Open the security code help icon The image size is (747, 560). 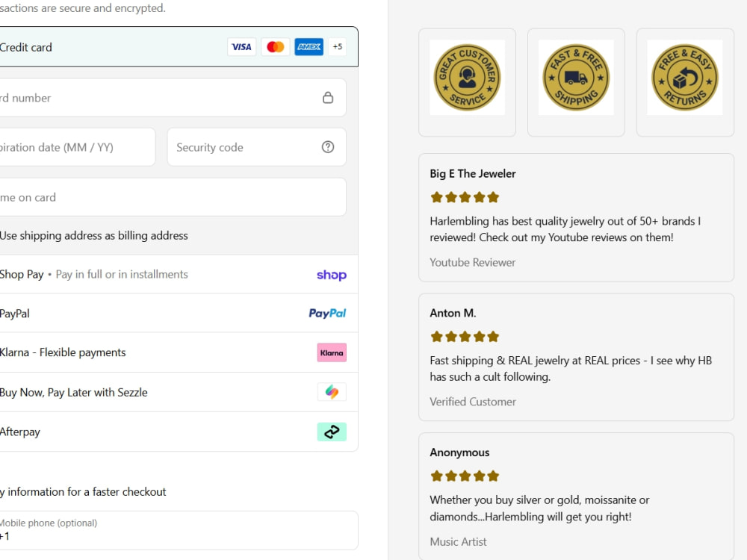click(x=328, y=147)
